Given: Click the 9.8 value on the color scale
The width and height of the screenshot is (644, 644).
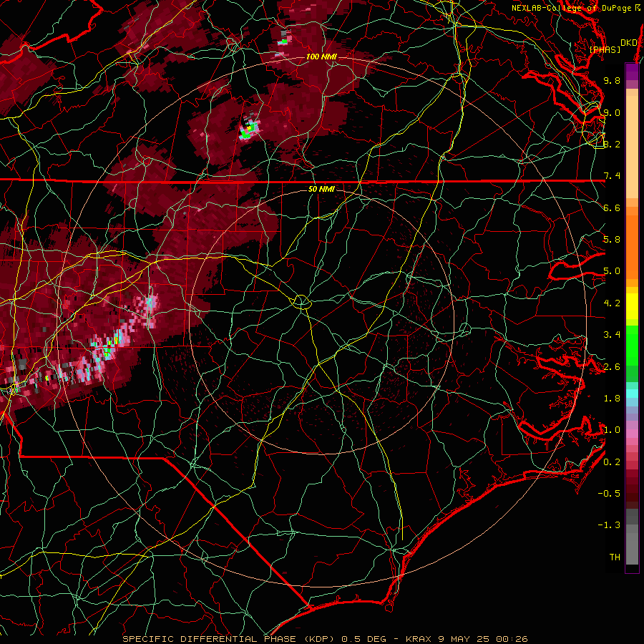Looking at the screenshot, I should [x=612, y=80].
